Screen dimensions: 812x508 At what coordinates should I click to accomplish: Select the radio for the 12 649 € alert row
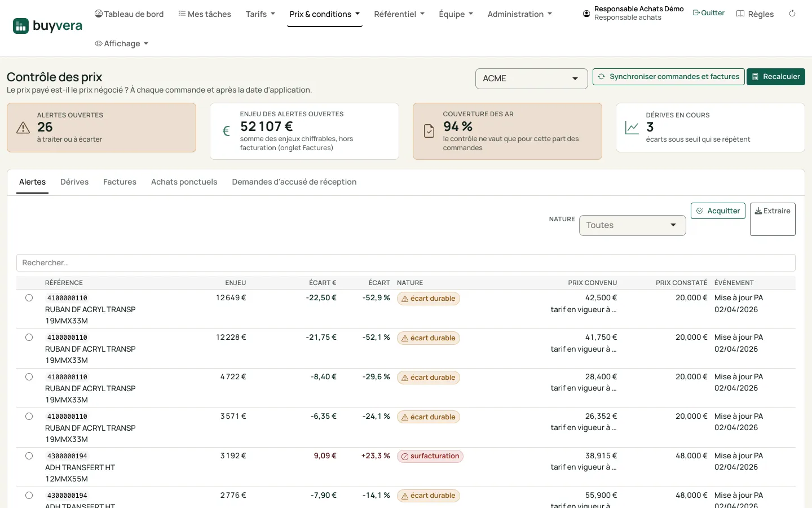click(x=29, y=298)
